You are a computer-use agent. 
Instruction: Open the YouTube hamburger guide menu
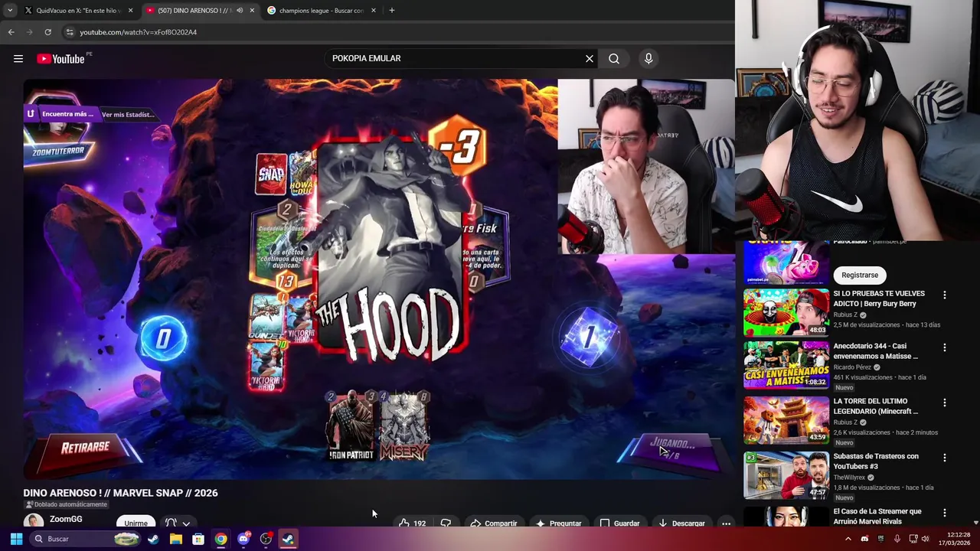[18, 58]
